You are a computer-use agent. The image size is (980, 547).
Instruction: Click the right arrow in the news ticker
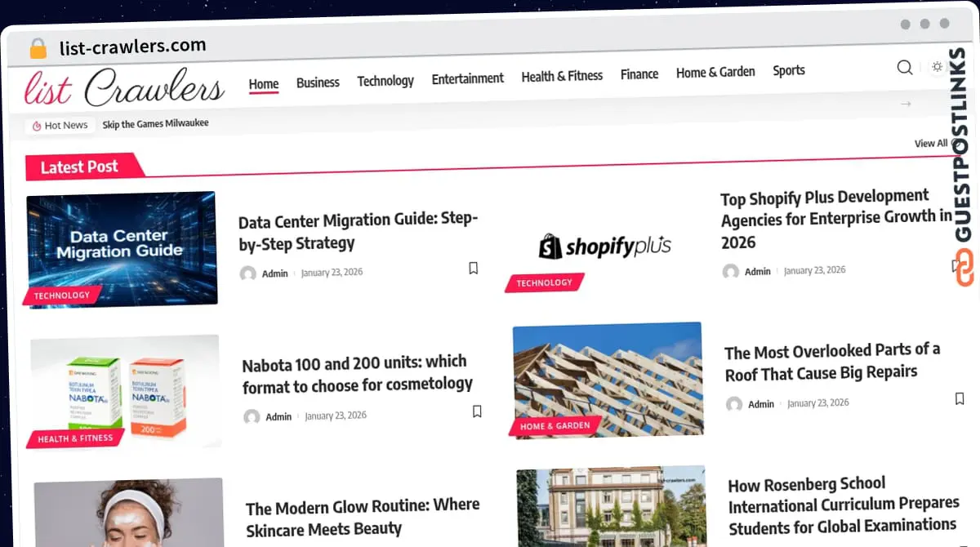tap(906, 105)
